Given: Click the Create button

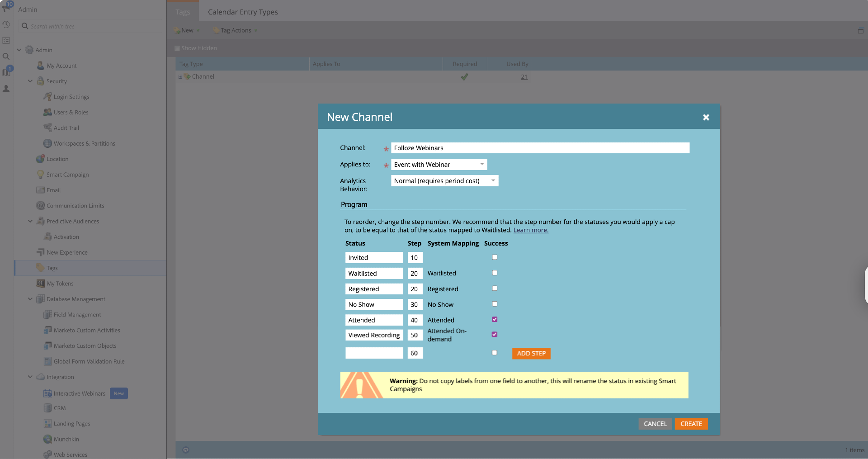Looking at the screenshot, I should (x=691, y=424).
